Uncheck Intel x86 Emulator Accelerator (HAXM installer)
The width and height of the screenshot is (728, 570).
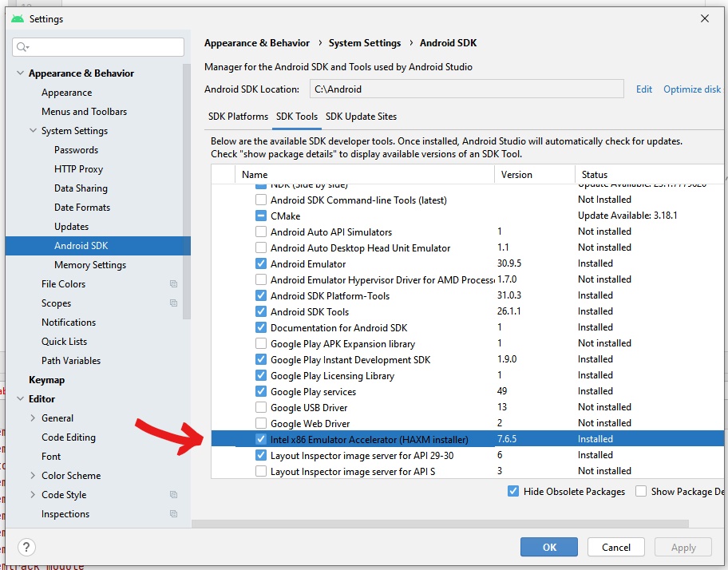coord(261,439)
